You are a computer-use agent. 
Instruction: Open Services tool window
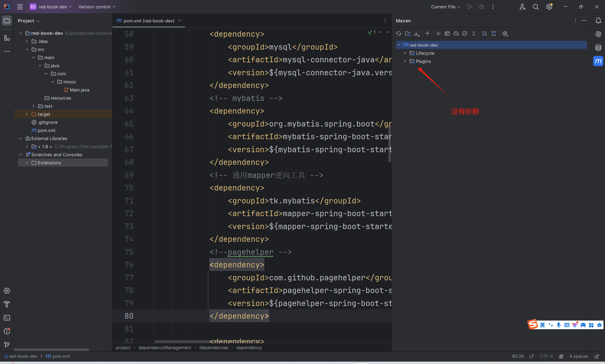pyautogui.click(x=7, y=291)
